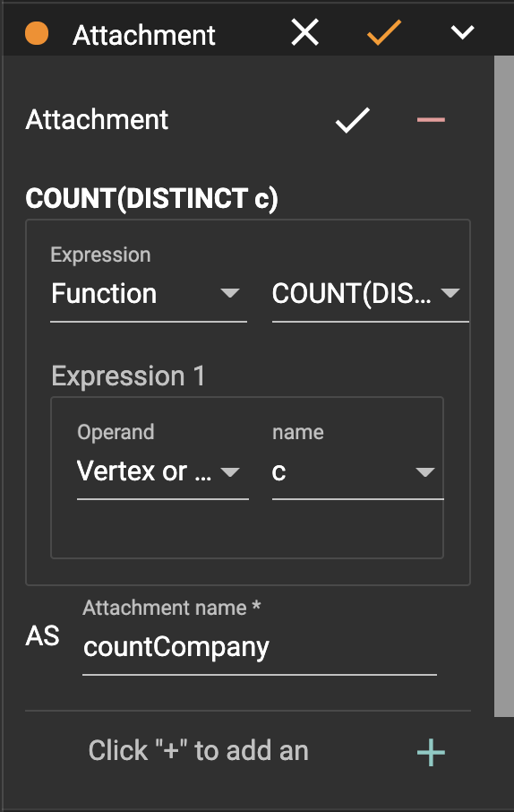Click the 'Click "+" to add an' hint text
This screenshot has width=514, height=812.
point(198,750)
